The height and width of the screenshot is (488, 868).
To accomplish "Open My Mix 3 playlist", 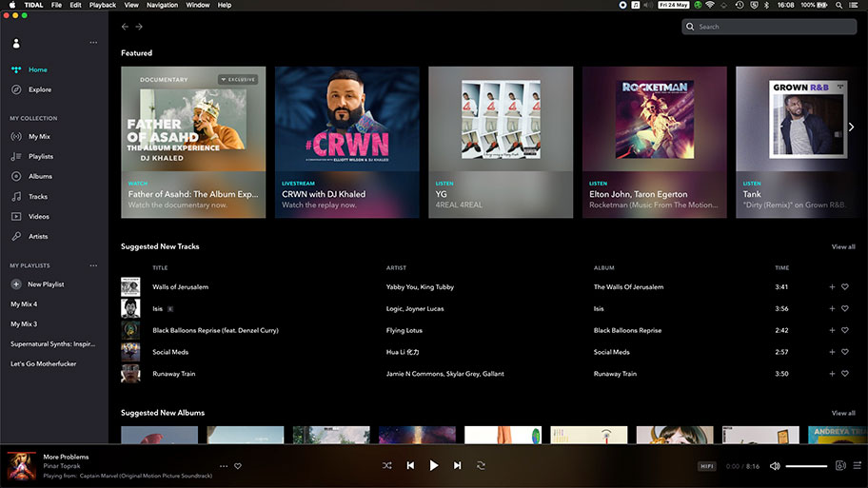I will pos(24,324).
